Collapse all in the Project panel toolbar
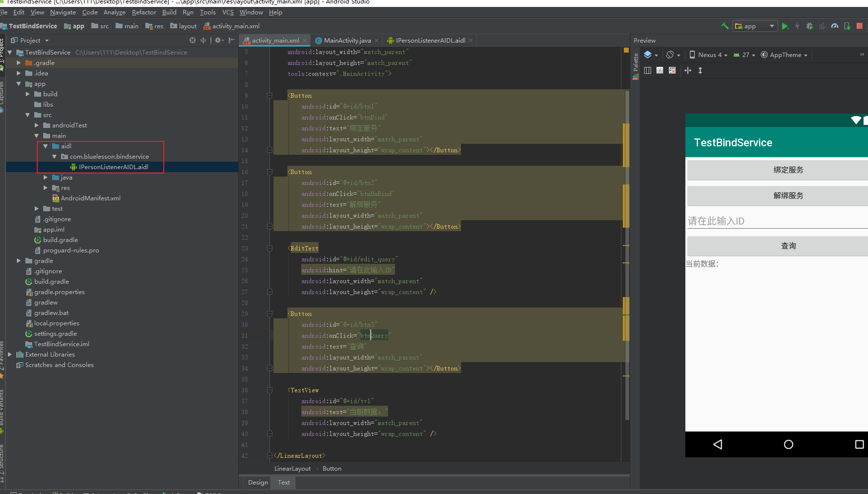This screenshot has width=868, height=494. tap(203, 40)
